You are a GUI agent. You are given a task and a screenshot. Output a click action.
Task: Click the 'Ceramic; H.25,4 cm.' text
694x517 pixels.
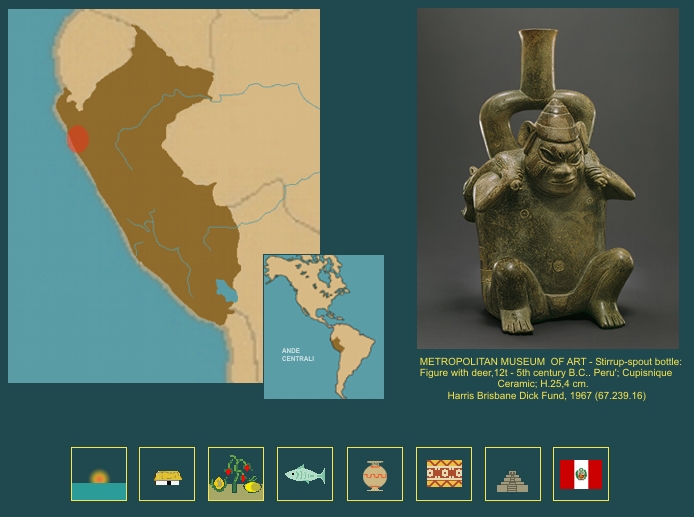point(543,384)
